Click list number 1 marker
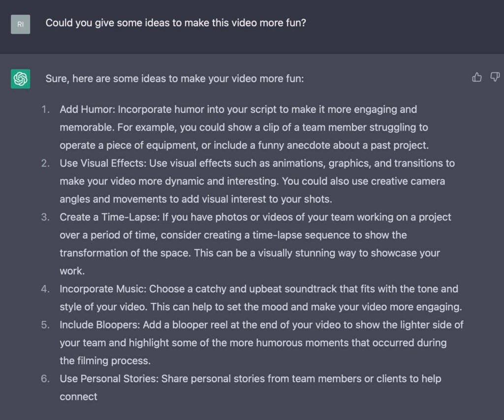This screenshot has width=504, height=420. click(x=45, y=110)
